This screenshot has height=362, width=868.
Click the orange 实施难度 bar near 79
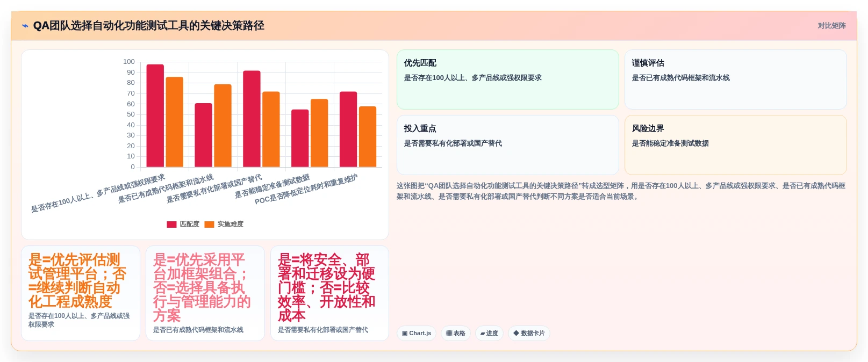coord(223,126)
